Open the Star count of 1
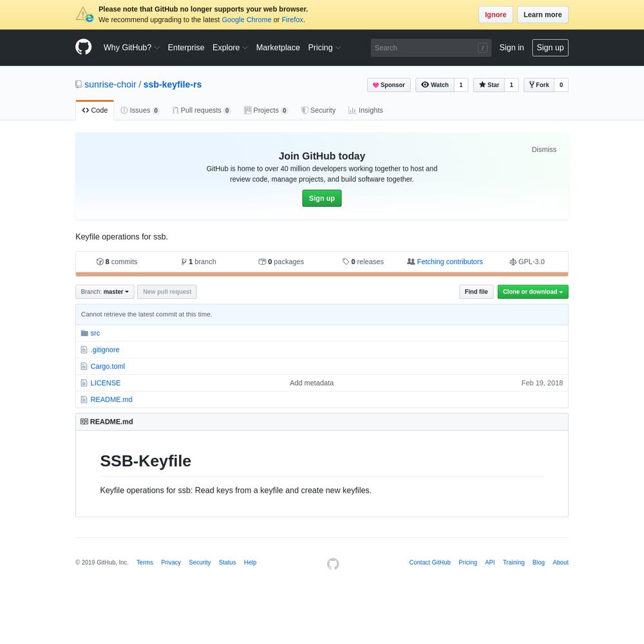The height and width of the screenshot is (644, 644). click(511, 85)
